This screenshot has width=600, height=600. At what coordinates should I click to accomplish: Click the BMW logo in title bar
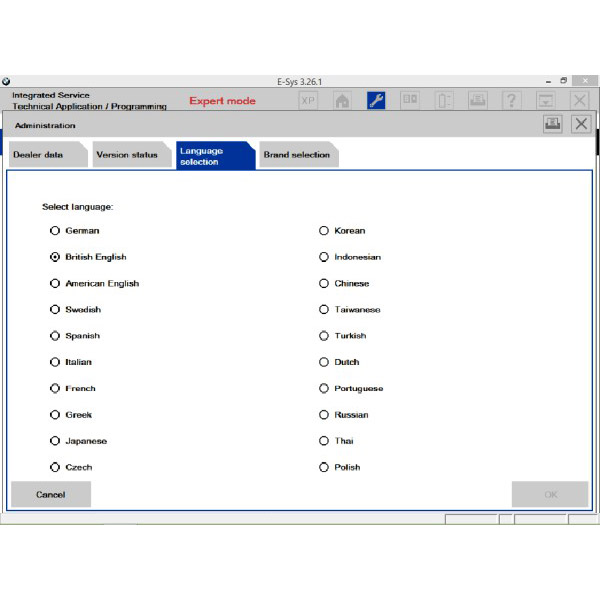coord(6,81)
